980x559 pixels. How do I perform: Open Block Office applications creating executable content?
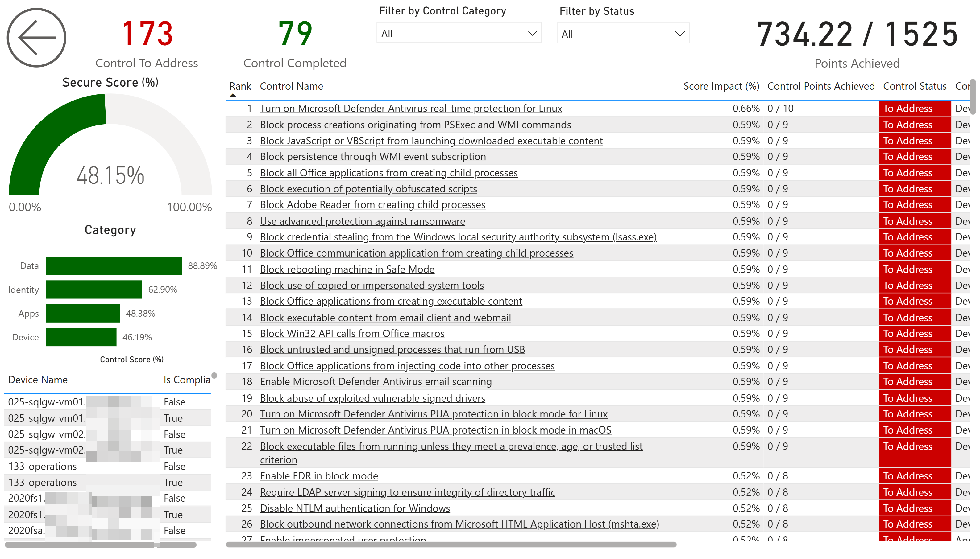point(391,301)
